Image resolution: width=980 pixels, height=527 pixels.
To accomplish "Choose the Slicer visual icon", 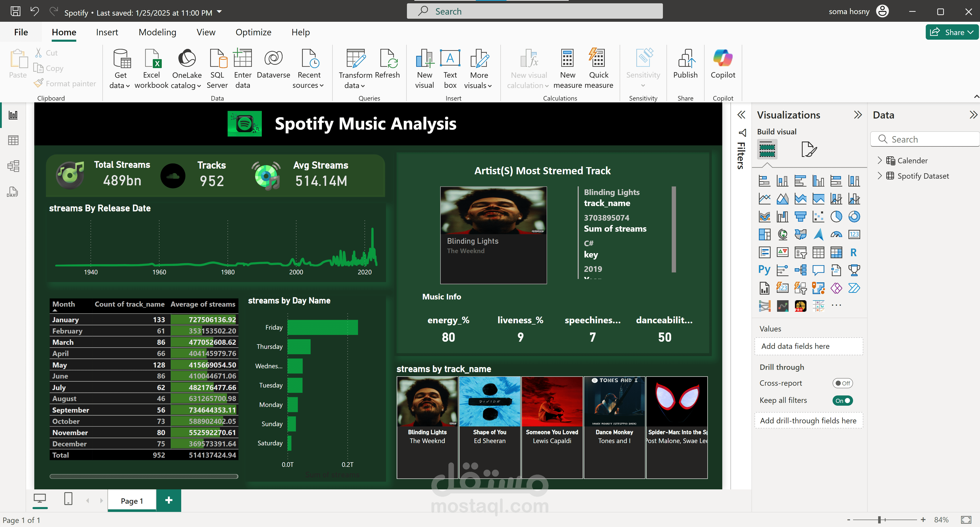I will pos(800,252).
